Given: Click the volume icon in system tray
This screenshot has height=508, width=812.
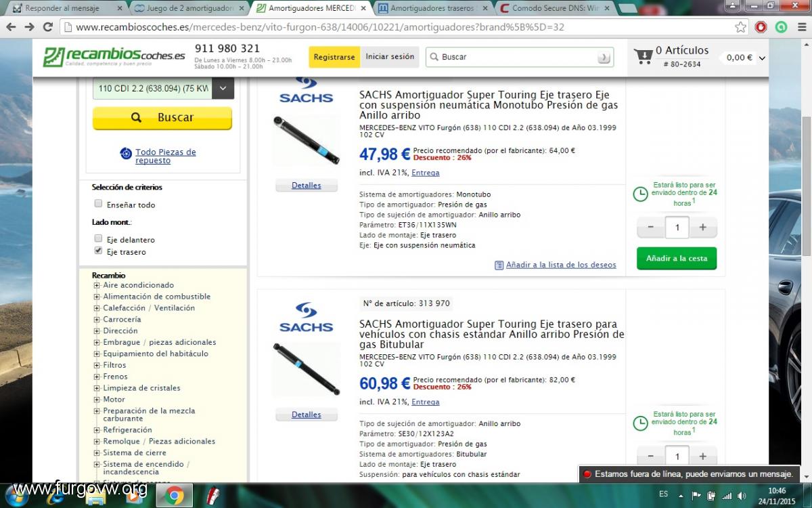Looking at the screenshot, I should [x=742, y=496].
